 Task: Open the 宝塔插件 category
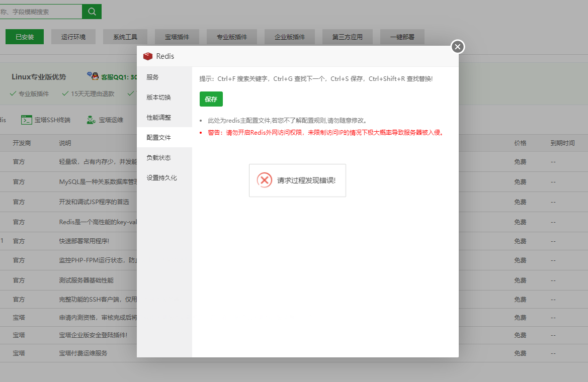pos(177,37)
